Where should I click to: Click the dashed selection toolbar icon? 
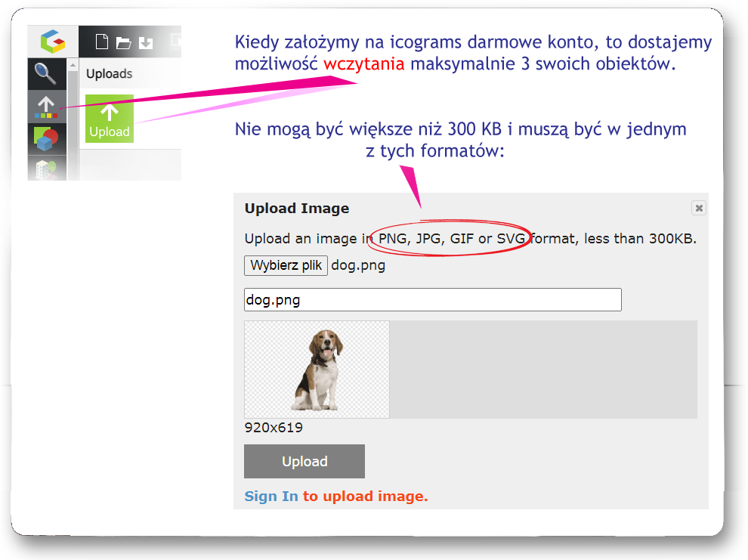(x=176, y=41)
